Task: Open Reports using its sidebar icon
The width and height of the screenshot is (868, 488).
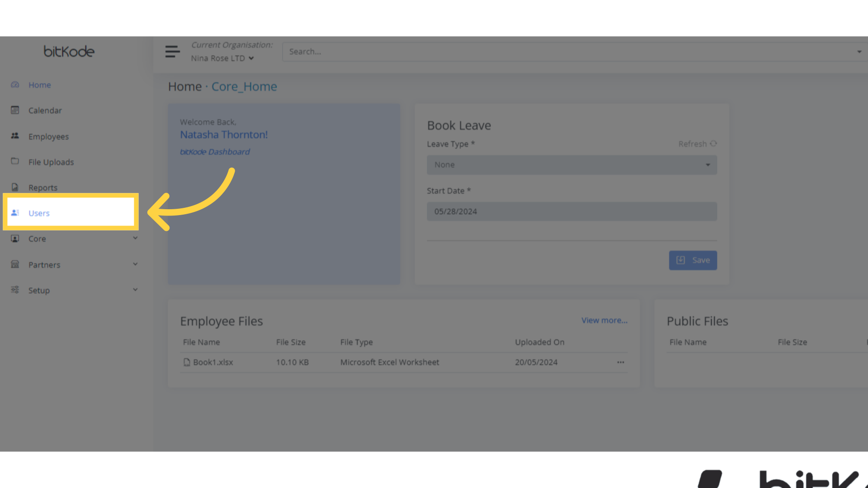Action: (x=15, y=187)
